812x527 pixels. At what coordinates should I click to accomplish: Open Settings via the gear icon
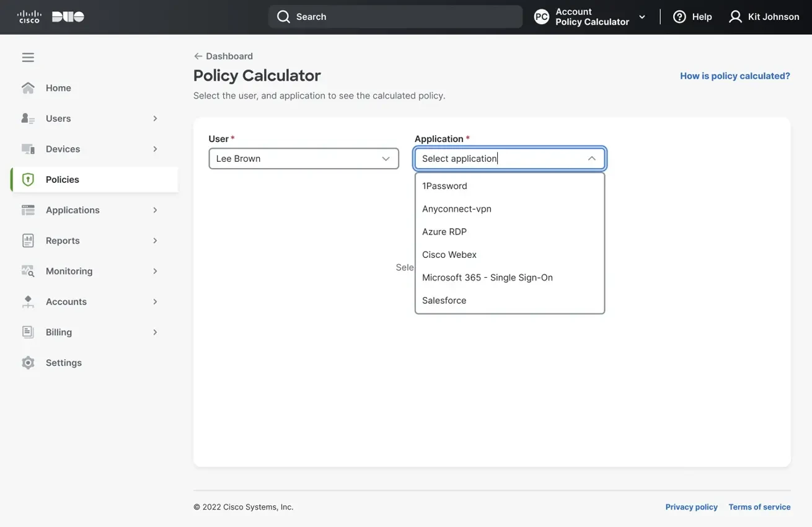(x=28, y=362)
